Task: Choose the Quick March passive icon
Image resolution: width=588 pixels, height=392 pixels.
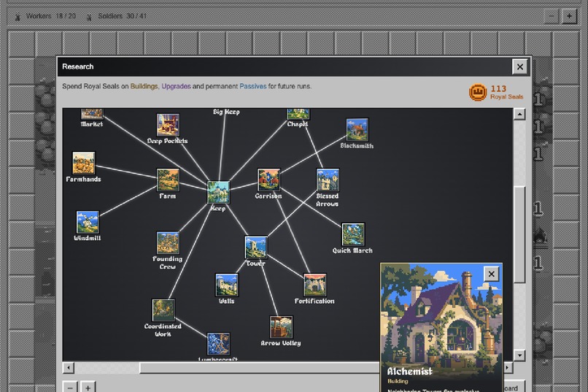Action: tap(353, 234)
